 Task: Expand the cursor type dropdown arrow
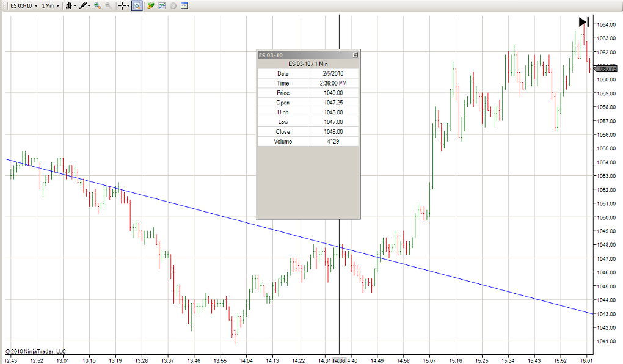click(128, 6)
